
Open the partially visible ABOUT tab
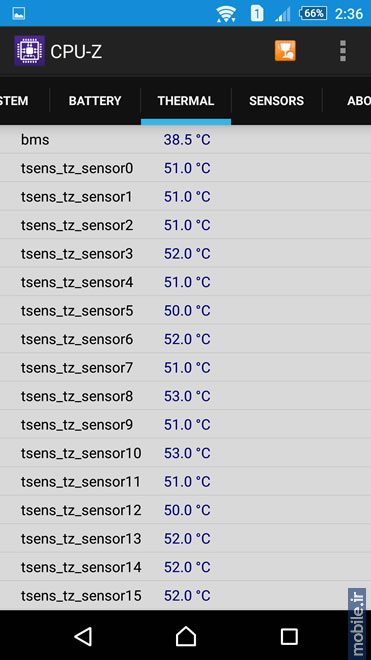pos(347,101)
